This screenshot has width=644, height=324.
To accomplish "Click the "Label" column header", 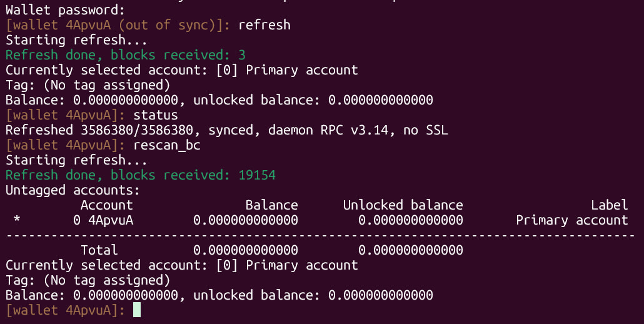I will coord(609,205).
